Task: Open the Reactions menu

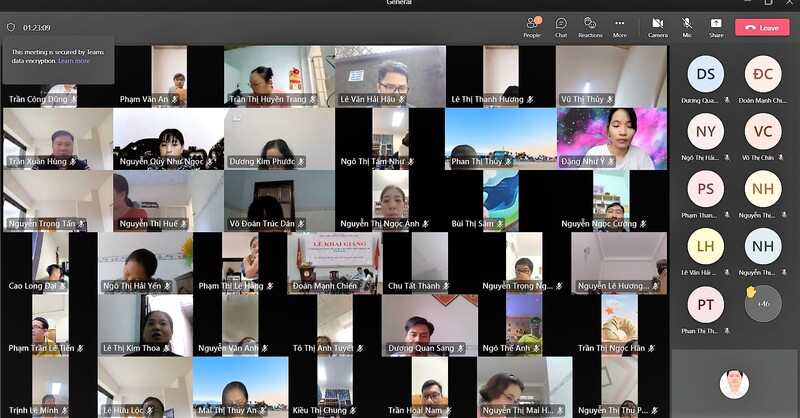Action: [x=590, y=26]
